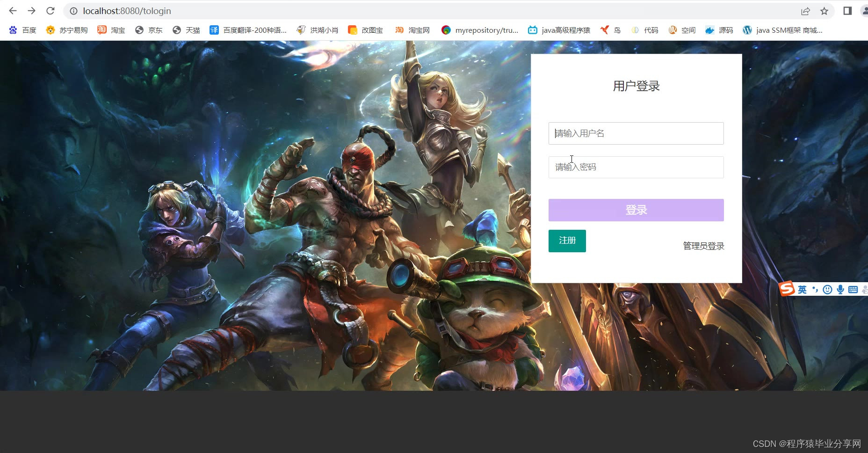Screen dimensions: 868x453
Task: Open the 改图宝 bookmark
Action: [x=365, y=30]
